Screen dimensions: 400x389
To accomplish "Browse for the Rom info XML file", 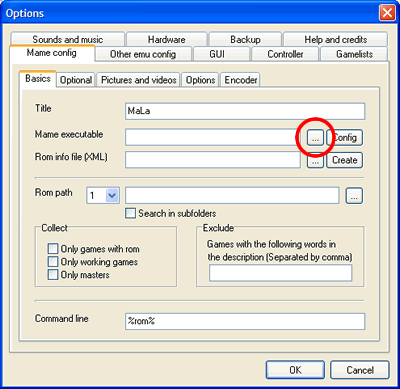I will (x=315, y=160).
